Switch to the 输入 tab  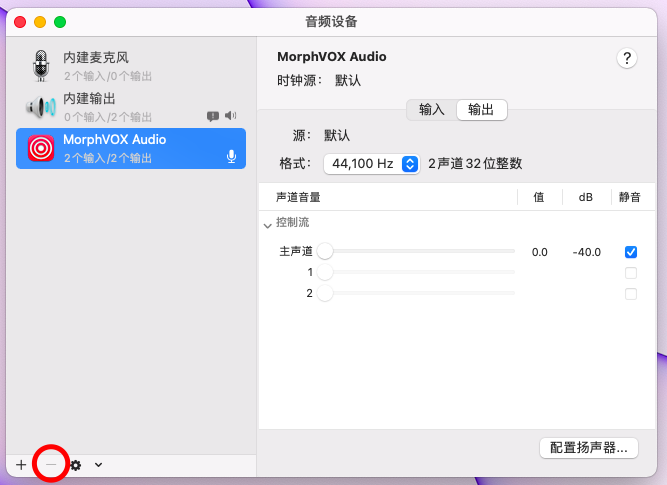[432, 110]
